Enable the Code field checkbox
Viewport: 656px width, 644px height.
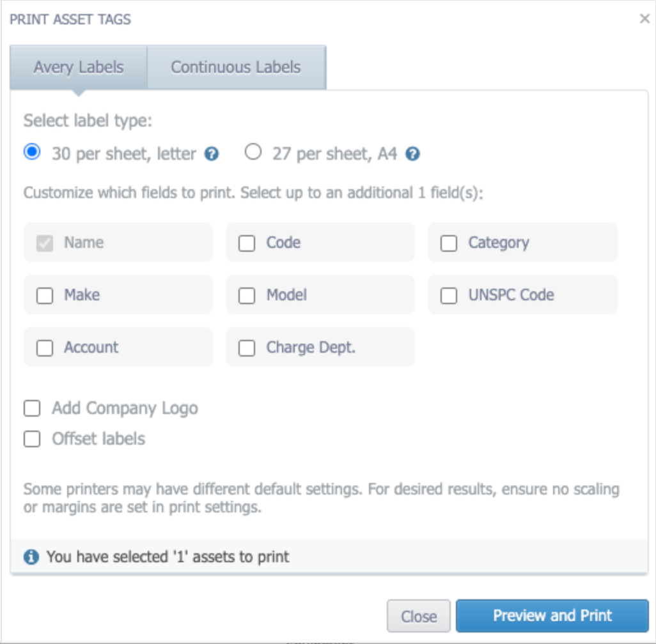246,243
